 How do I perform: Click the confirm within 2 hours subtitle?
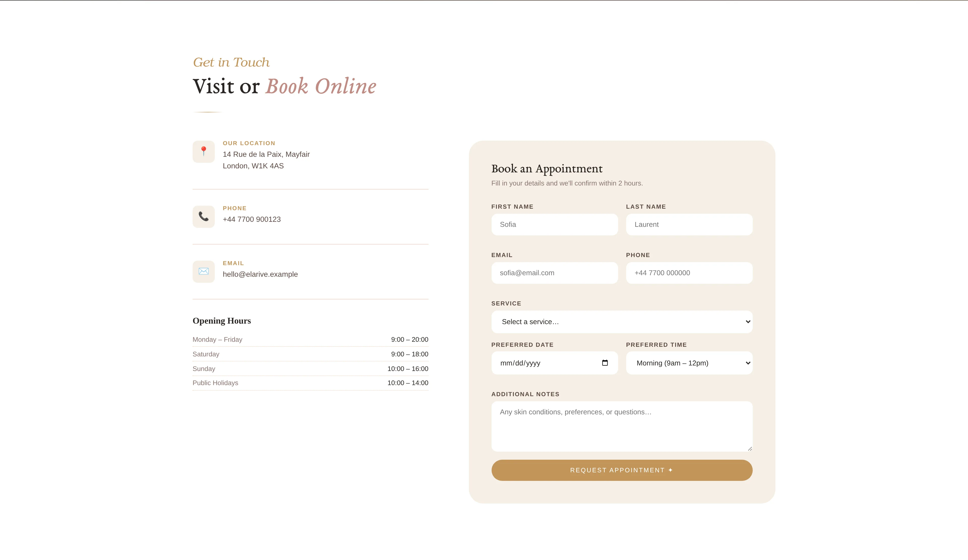(567, 183)
